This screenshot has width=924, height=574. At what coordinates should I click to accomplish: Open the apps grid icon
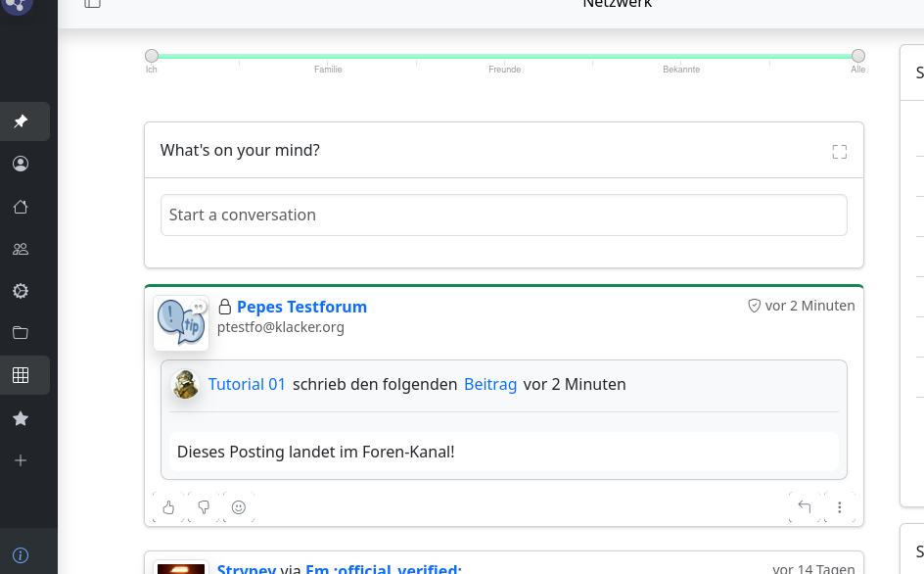(21, 375)
